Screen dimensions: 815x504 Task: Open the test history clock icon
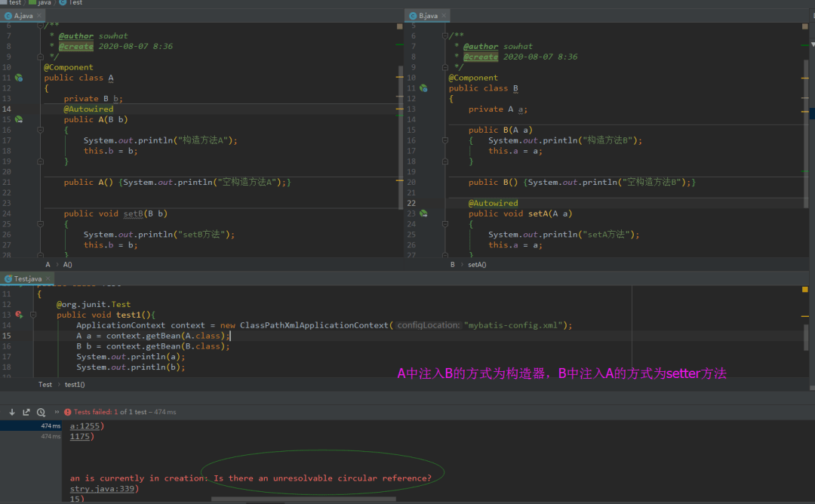pos(41,412)
